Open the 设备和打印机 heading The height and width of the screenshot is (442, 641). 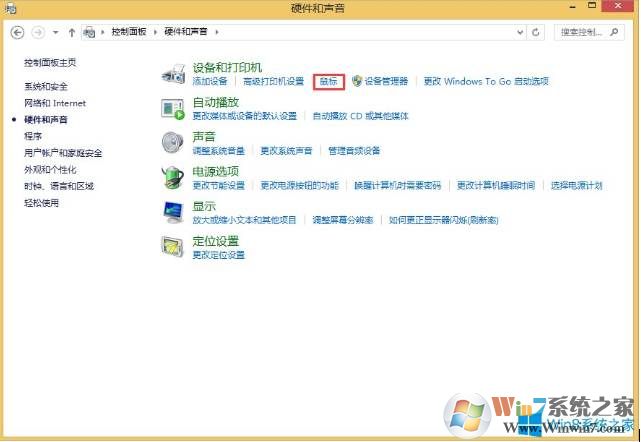(x=227, y=67)
